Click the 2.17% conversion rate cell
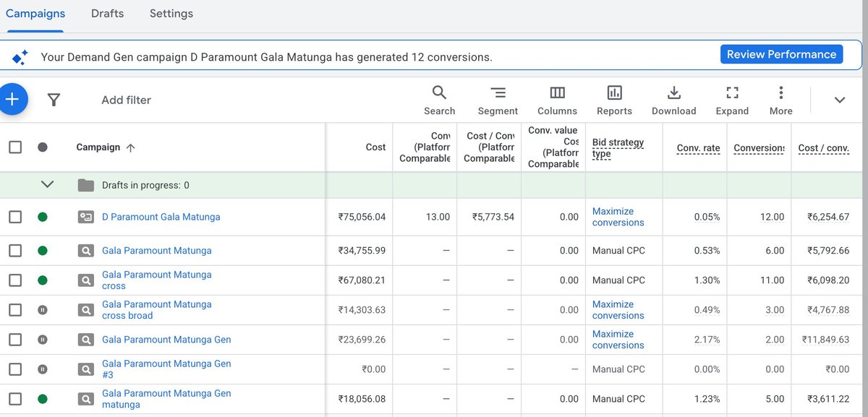The image size is (868, 417). pyautogui.click(x=706, y=340)
